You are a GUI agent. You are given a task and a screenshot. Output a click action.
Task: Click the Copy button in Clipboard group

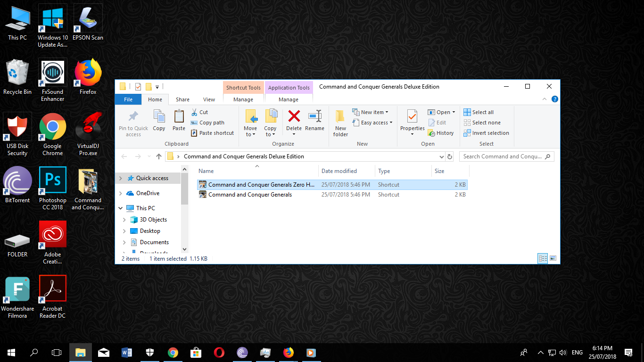[x=159, y=121]
